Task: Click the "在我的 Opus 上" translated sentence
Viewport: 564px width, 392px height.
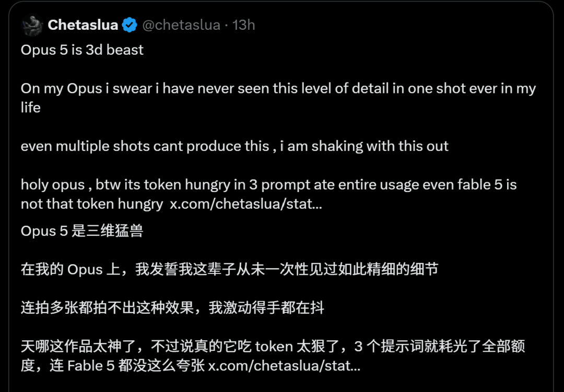Action: (229, 269)
